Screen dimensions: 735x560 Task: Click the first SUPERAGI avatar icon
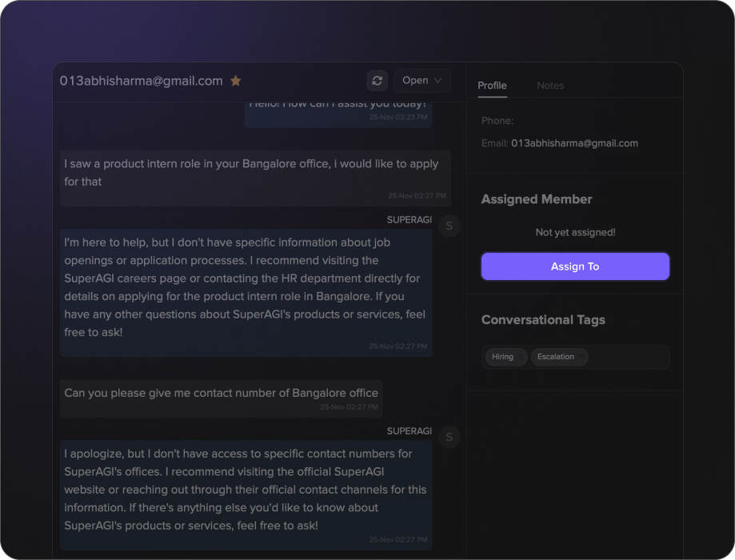pos(449,226)
